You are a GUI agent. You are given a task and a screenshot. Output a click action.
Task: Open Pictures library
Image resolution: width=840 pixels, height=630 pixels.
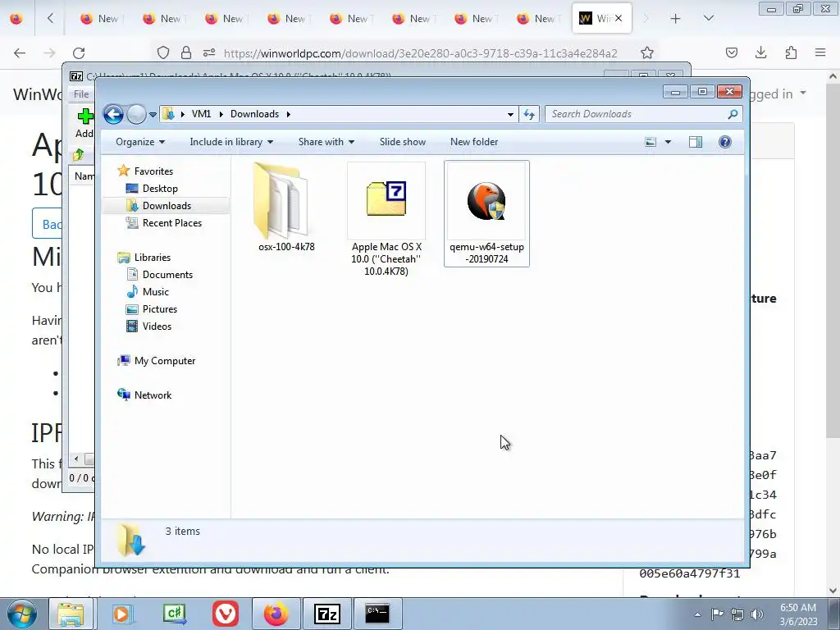pos(160,309)
